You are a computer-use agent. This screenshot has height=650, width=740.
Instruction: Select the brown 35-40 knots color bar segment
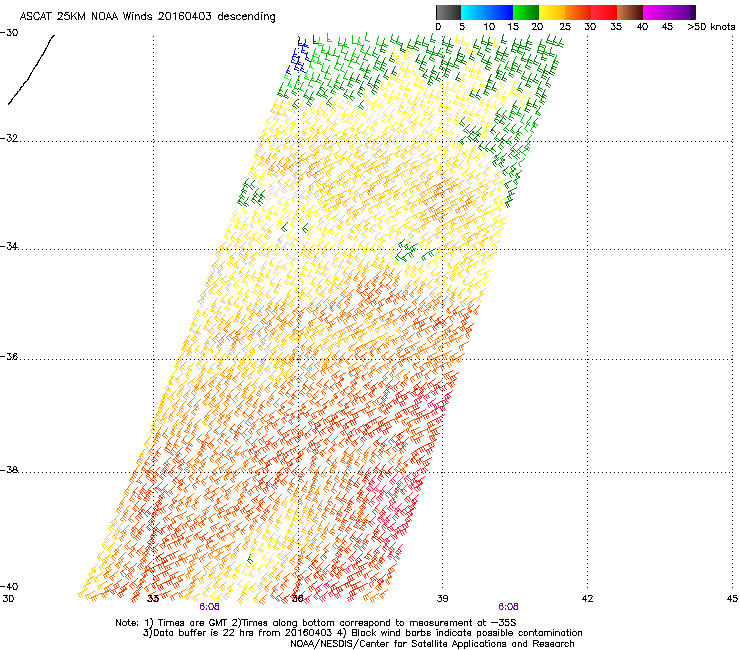(x=630, y=12)
